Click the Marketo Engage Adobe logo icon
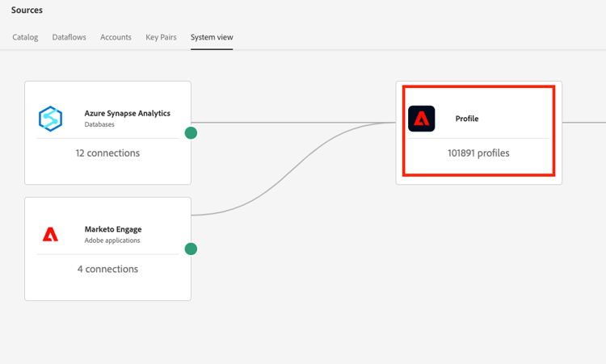 click(51, 235)
